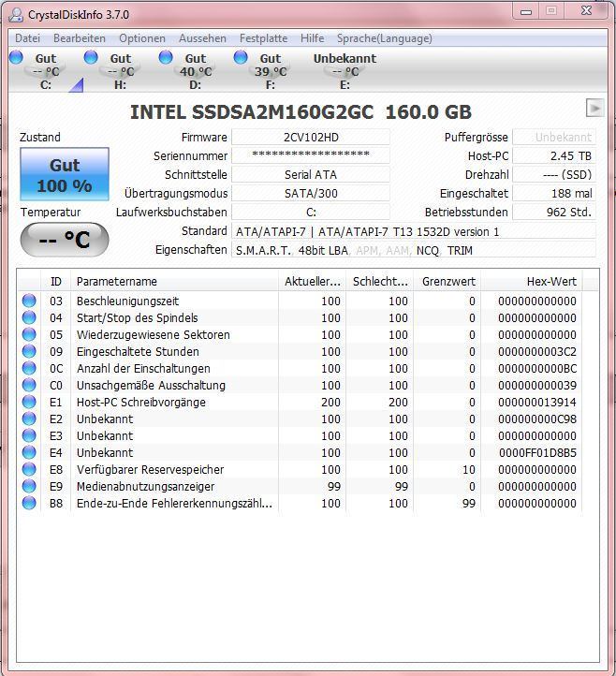Click hex value 000000013914

[537, 403]
